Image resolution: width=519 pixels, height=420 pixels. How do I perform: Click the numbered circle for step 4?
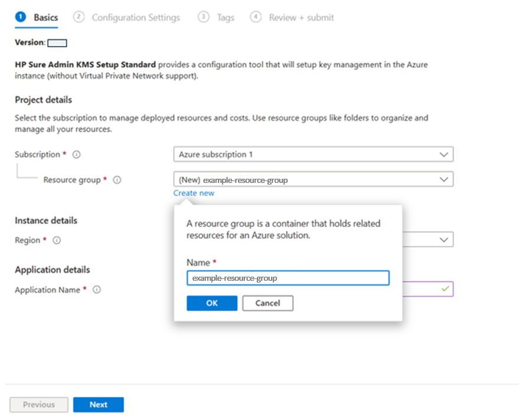pos(256,17)
